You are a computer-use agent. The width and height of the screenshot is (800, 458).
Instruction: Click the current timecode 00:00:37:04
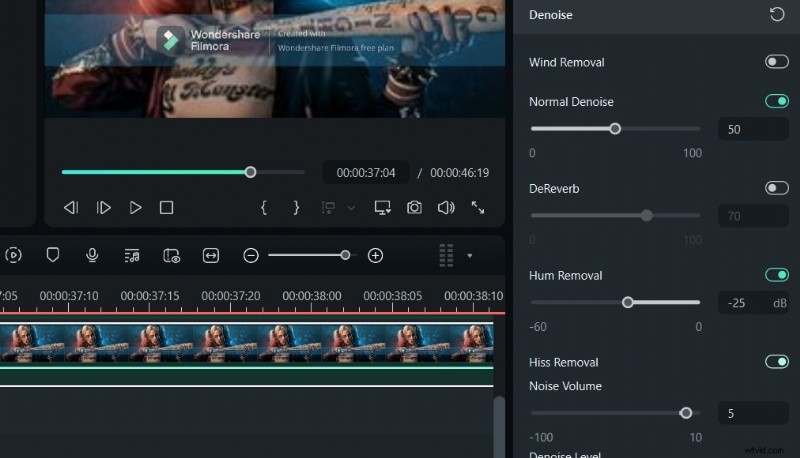[x=366, y=173]
